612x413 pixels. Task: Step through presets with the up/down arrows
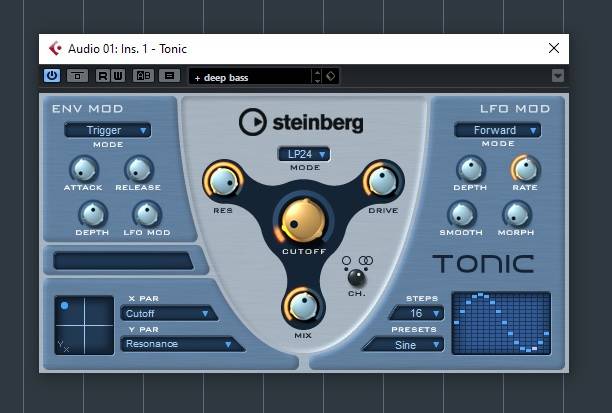317,76
